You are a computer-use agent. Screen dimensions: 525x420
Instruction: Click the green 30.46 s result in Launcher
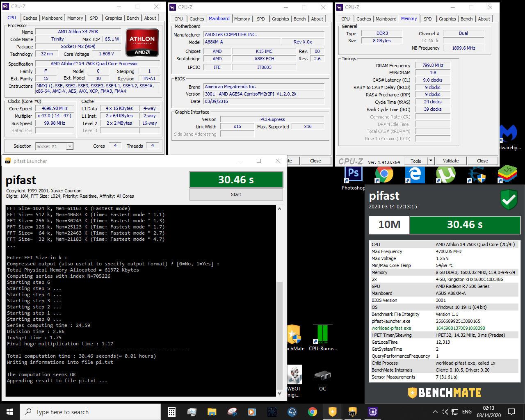click(236, 180)
